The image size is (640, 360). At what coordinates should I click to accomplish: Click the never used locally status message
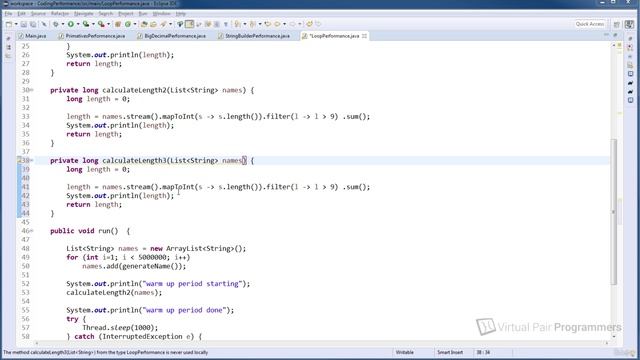(105, 352)
